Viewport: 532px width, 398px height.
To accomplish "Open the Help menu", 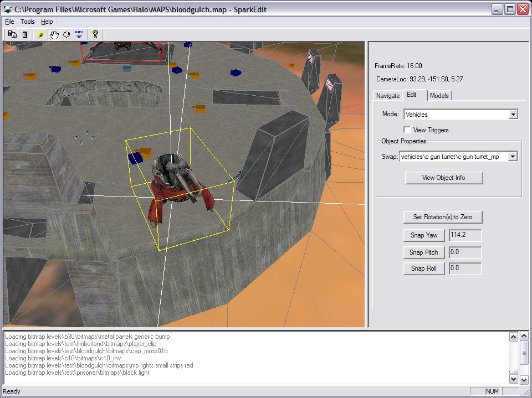I will pyautogui.click(x=47, y=22).
